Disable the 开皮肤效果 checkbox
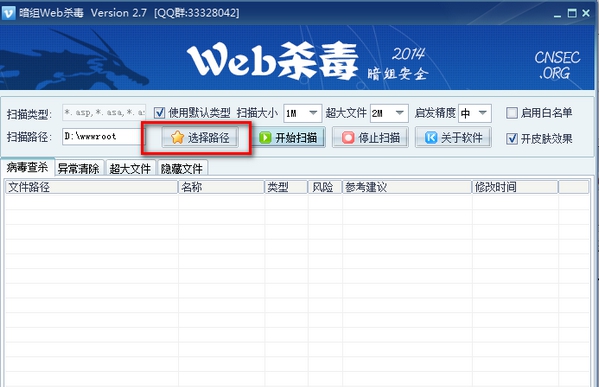 coord(512,139)
